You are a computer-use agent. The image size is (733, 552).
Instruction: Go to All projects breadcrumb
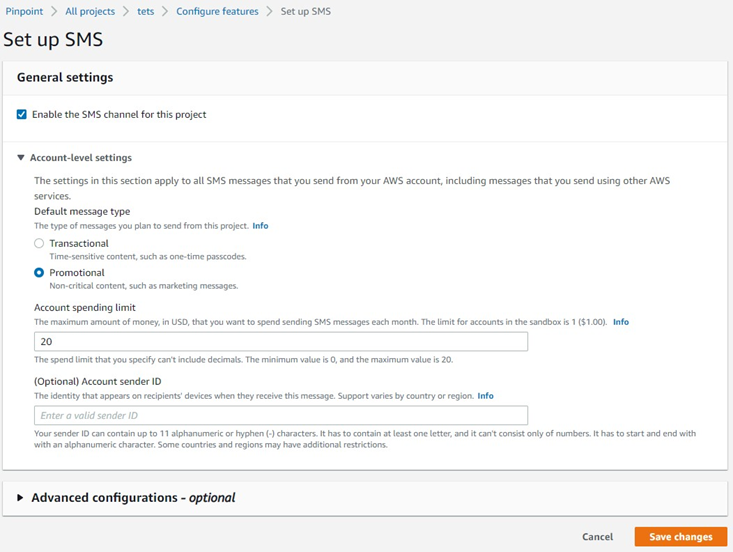tap(90, 12)
